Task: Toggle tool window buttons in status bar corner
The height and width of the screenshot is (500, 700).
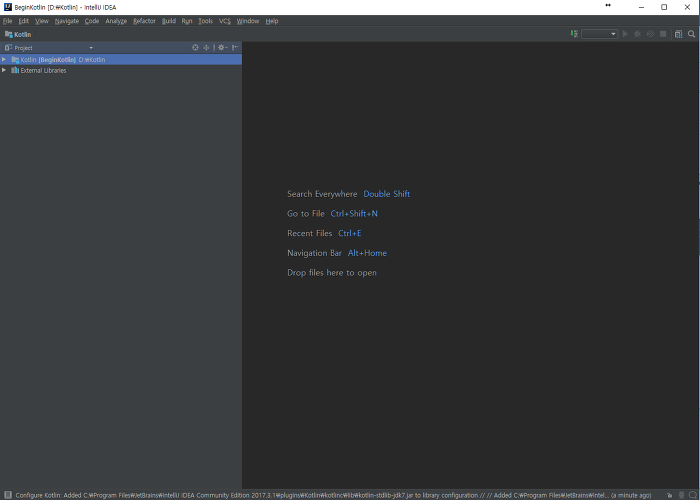Action: pyautogui.click(x=8, y=495)
